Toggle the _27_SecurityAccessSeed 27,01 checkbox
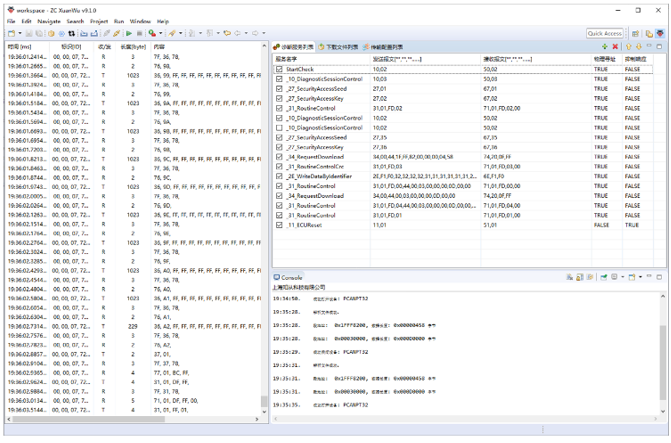 tap(279, 89)
